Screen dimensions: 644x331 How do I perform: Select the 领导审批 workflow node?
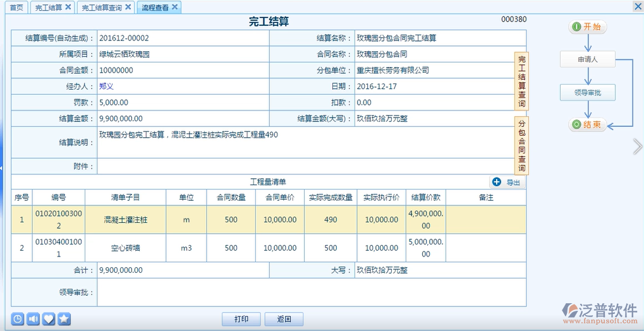588,92
